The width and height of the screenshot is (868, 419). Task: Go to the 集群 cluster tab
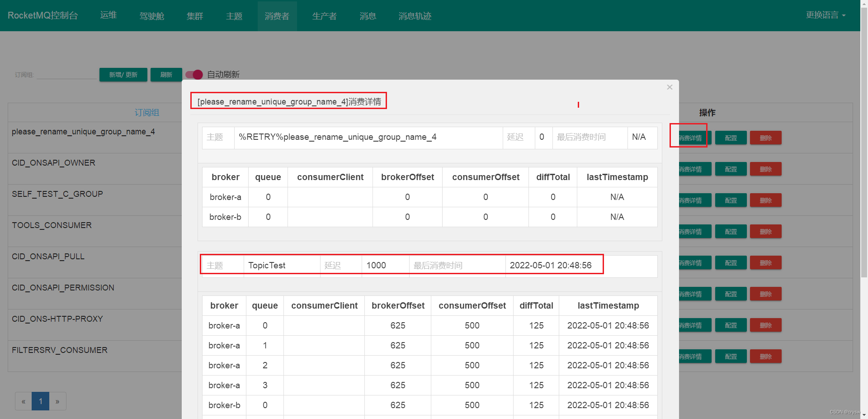[x=195, y=16]
